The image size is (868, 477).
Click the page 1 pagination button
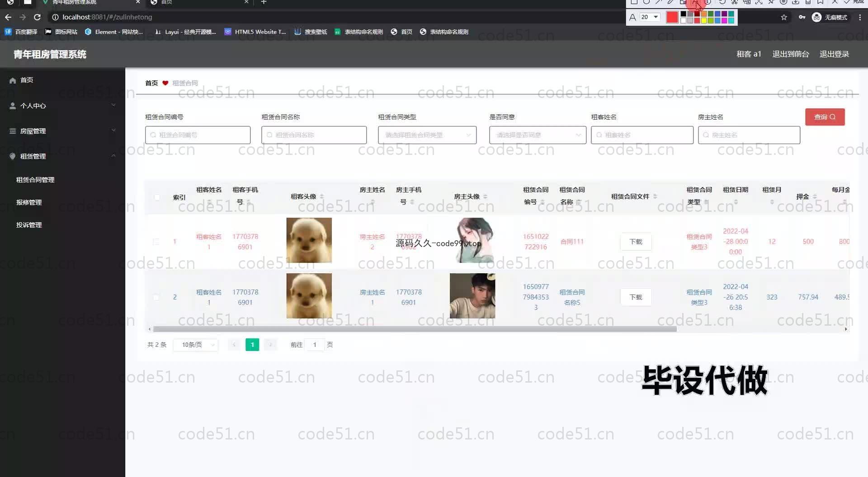(x=252, y=345)
